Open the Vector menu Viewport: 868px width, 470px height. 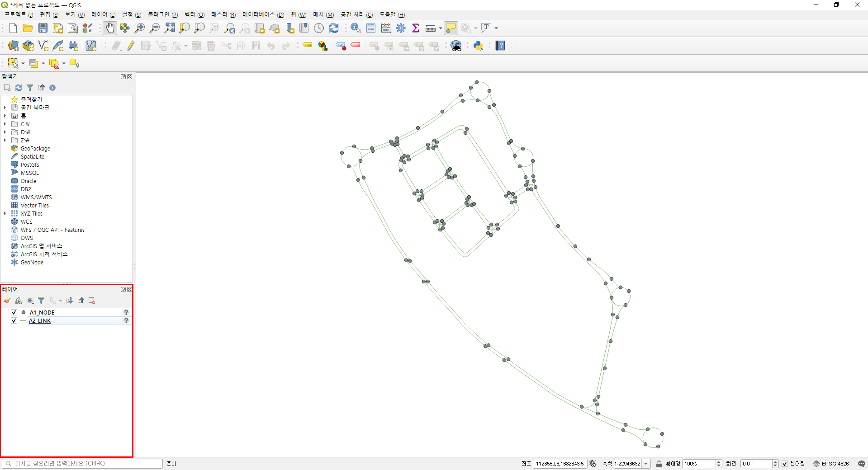194,15
